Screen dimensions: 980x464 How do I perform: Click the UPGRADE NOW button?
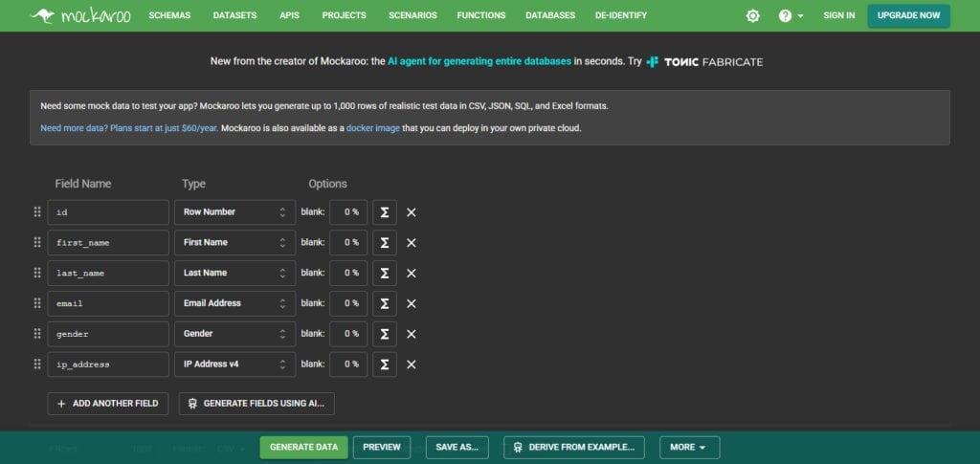[x=909, y=15]
